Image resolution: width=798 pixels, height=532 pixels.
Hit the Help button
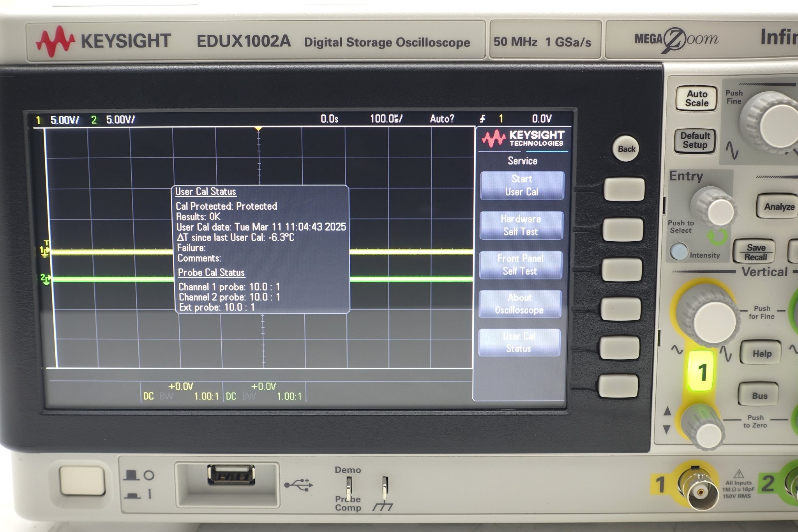click(761, 353)
